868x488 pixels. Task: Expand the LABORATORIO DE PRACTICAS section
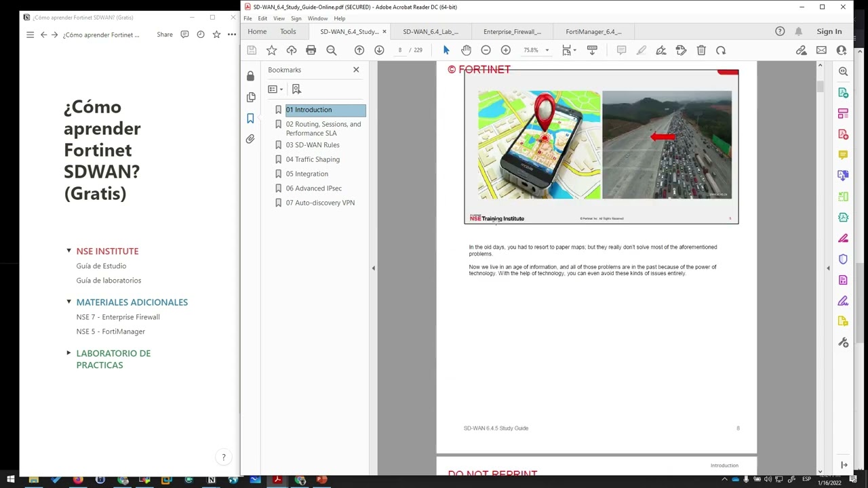pos(68,353)
